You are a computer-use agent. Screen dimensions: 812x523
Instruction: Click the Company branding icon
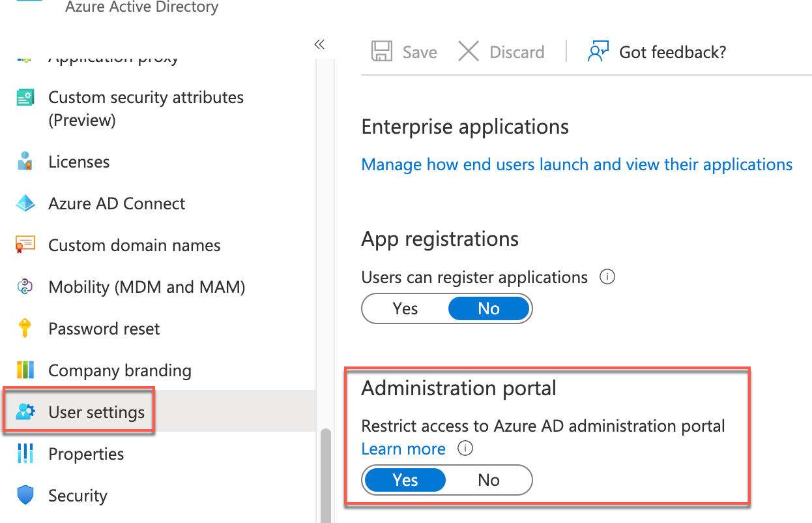point(25,370)
